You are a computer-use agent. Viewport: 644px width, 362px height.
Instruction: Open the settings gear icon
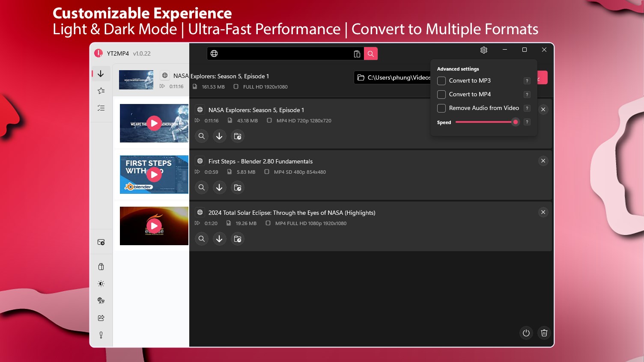[484, 50]
